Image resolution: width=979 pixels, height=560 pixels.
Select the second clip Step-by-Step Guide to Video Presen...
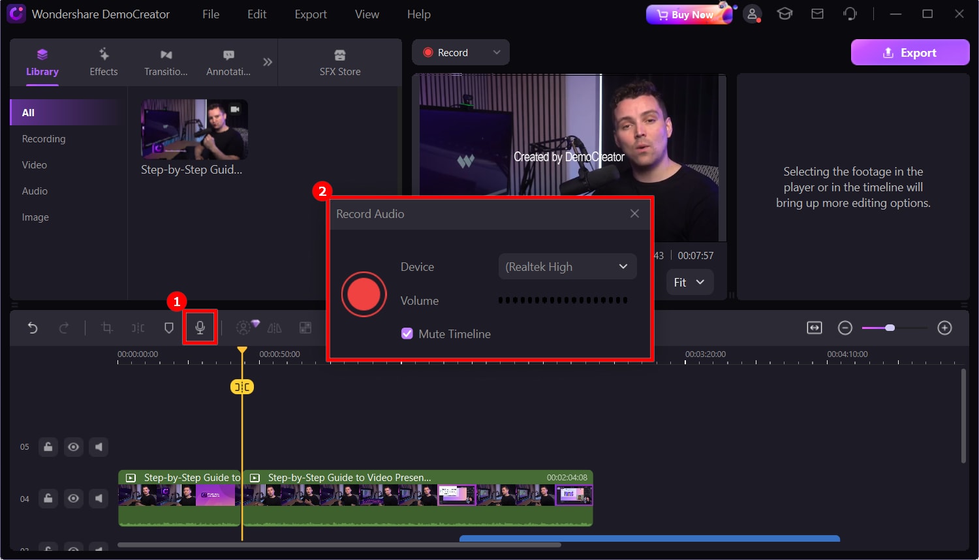pyautogui.click(x=418, y=498)
